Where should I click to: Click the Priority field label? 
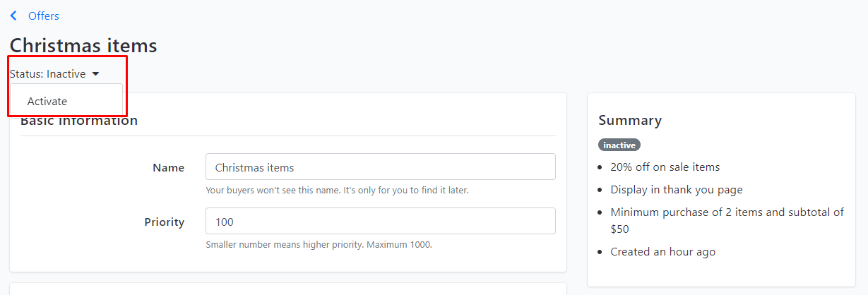[x=165, y=222]
